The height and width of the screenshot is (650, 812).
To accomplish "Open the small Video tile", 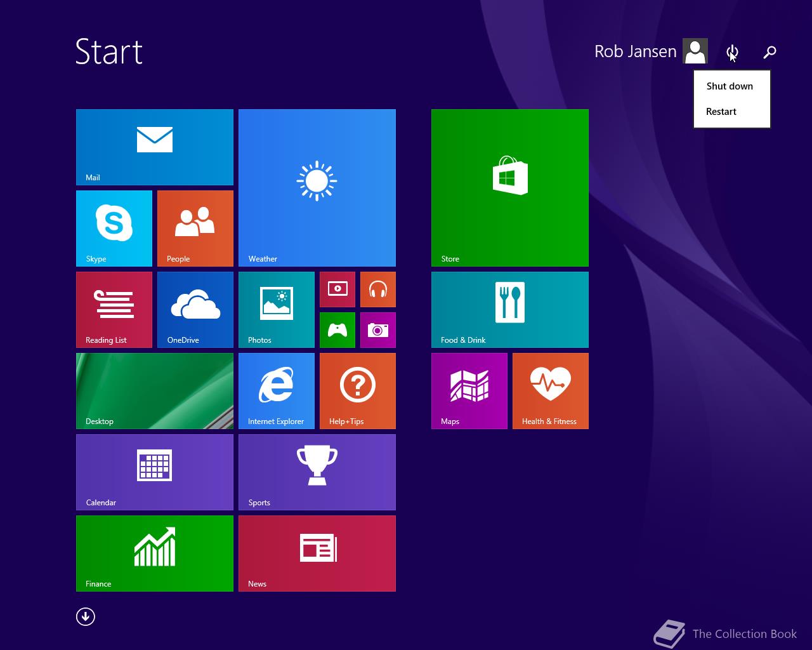I will 337,289.
